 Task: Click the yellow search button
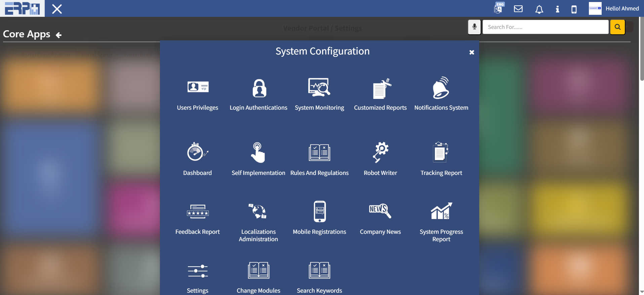617,27
